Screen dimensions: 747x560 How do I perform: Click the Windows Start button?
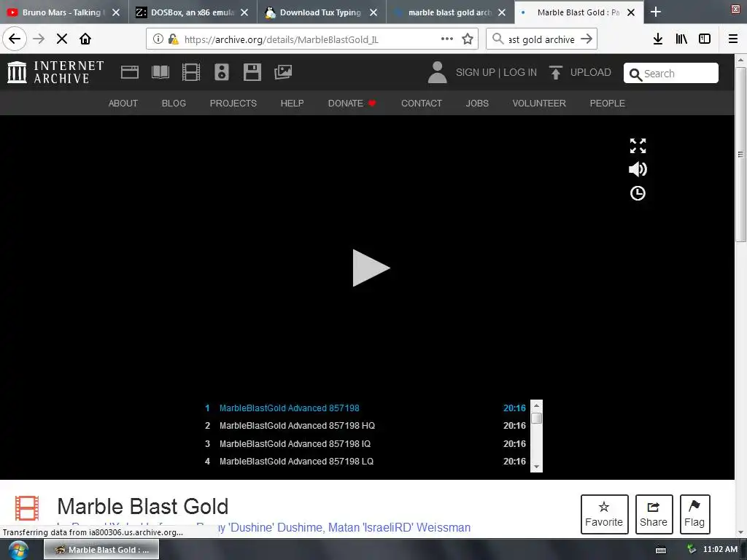[x=18, y=550]
